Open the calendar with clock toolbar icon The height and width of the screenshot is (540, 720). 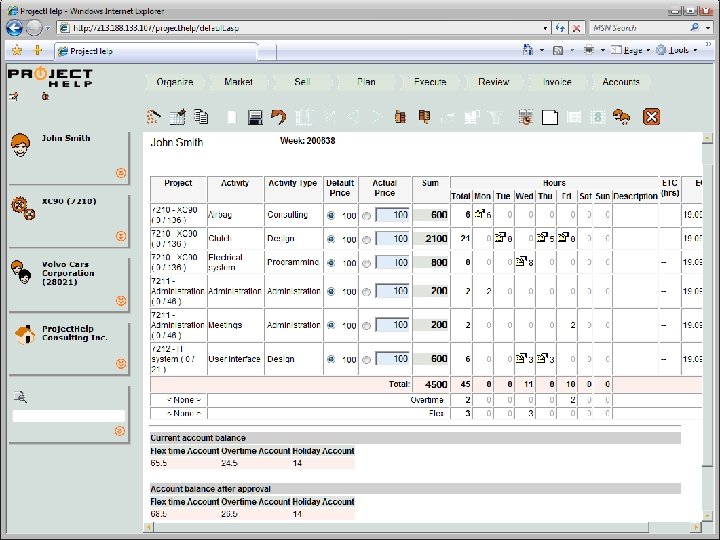[526, 117]
